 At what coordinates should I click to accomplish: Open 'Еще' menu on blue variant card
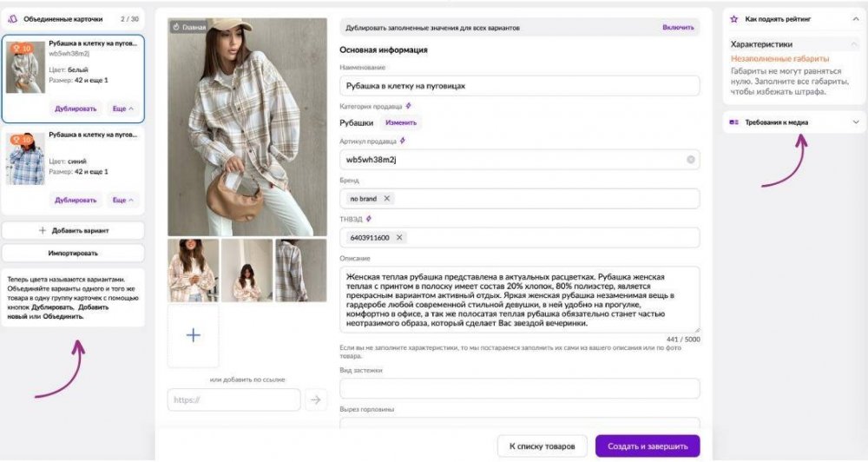pos(123,201)
